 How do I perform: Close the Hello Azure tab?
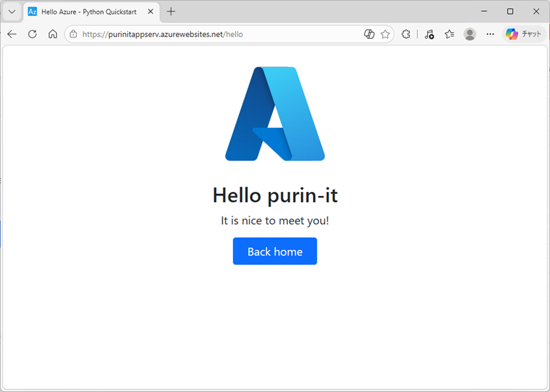151,11
